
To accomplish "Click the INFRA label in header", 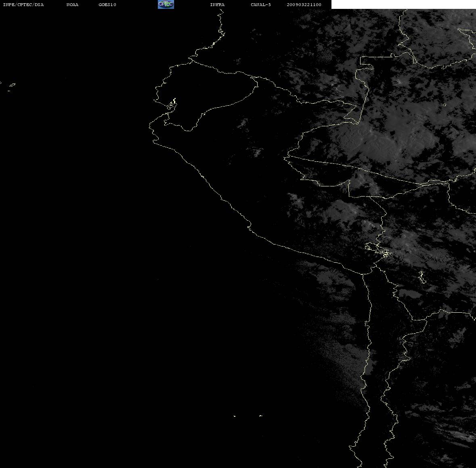I will point(217,4).
